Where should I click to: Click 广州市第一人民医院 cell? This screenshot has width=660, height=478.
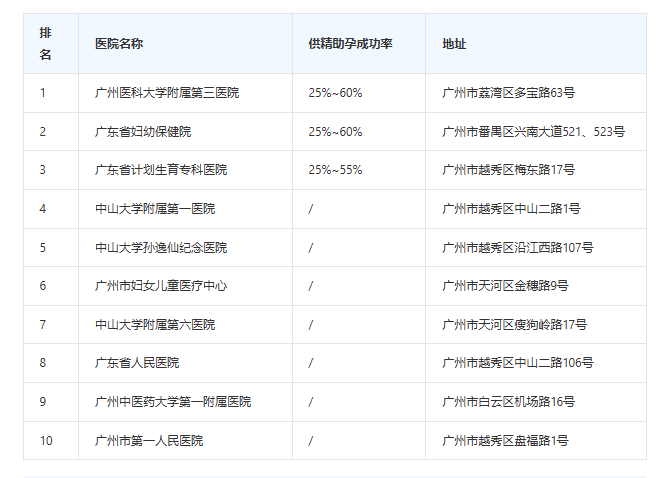tap(149, 440)
